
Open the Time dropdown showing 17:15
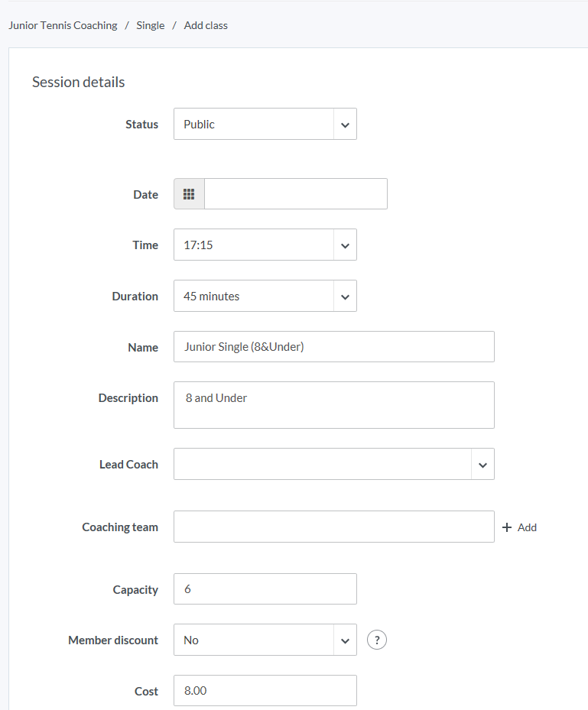click(265, 245)
